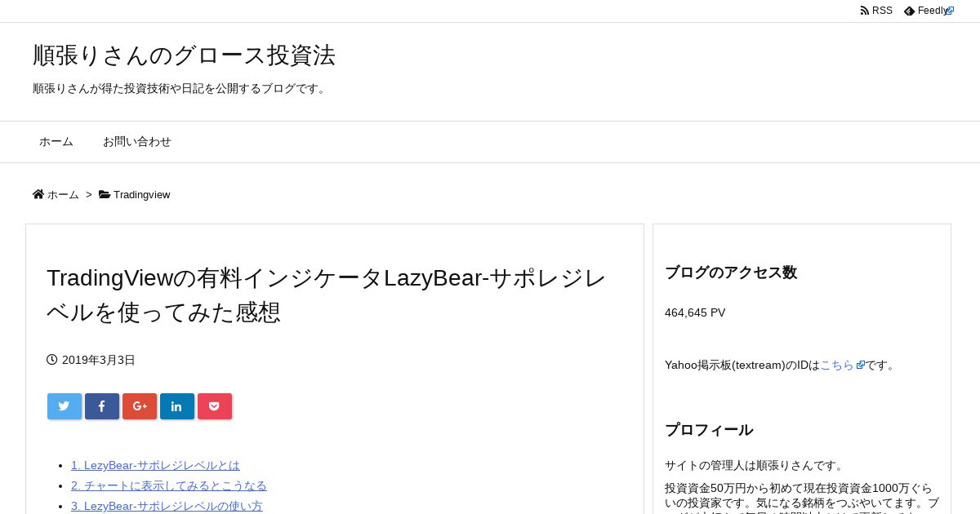Share the post on Facebook
Viewport: 980px width, 514px height.
[102, 406]
